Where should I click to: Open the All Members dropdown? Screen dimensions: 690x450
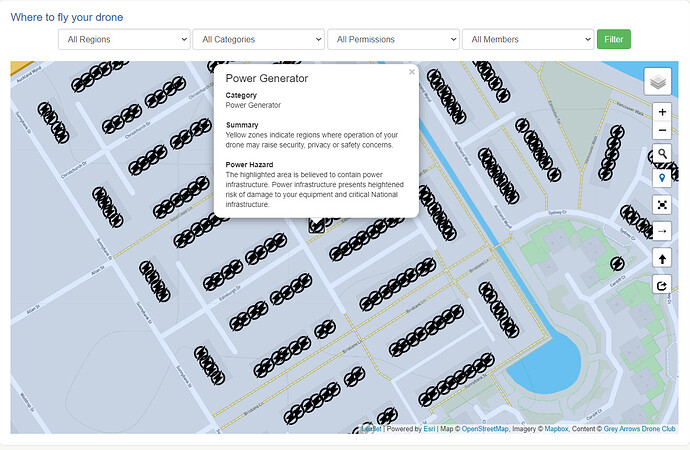[527, 39]
